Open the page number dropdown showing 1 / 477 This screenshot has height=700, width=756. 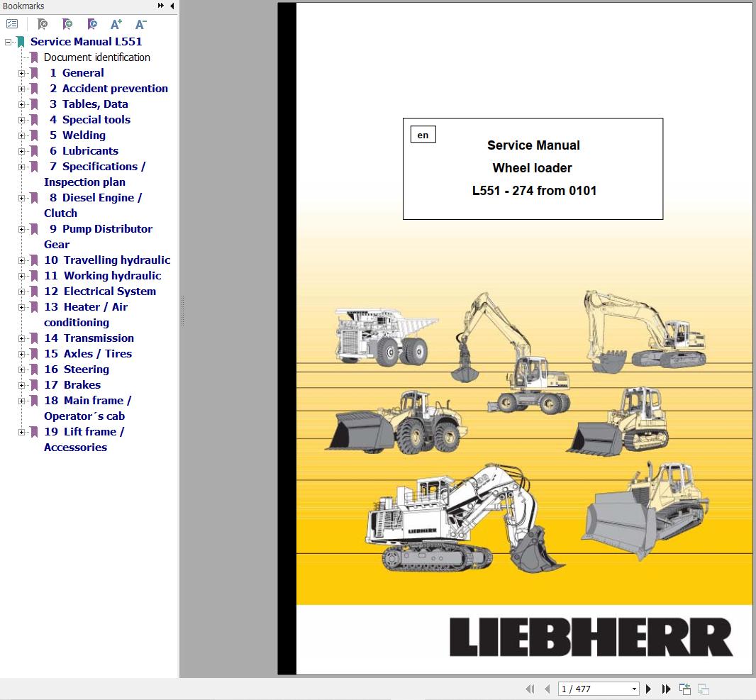(635, 689)
